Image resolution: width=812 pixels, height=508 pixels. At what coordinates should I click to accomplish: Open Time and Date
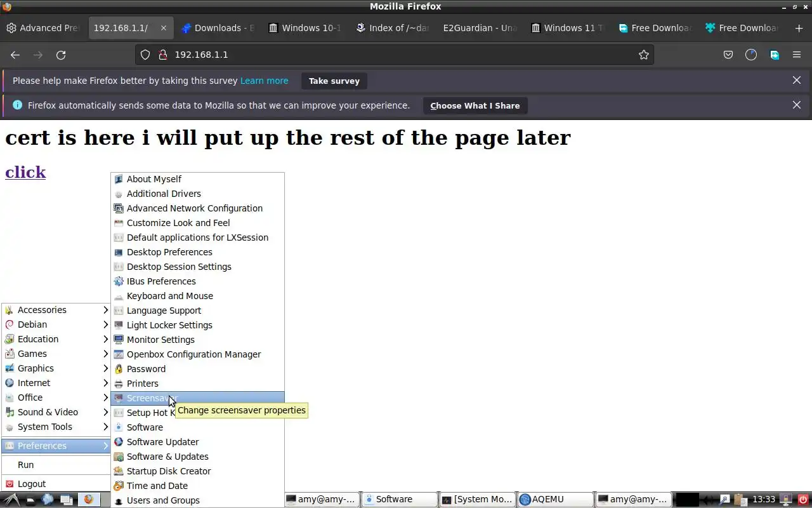(198, 486)
